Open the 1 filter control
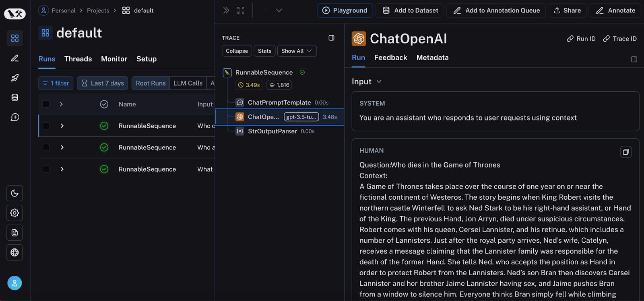 [x=56, y=83]
